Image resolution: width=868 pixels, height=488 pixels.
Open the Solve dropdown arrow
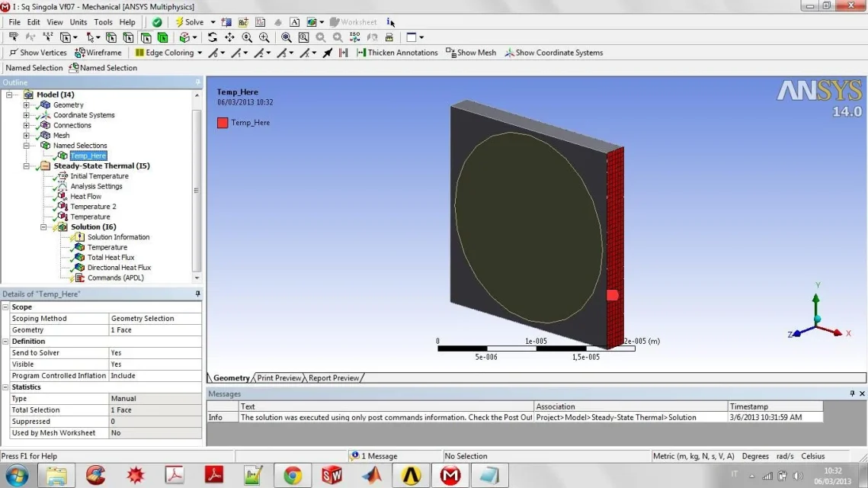pos(213,22)
